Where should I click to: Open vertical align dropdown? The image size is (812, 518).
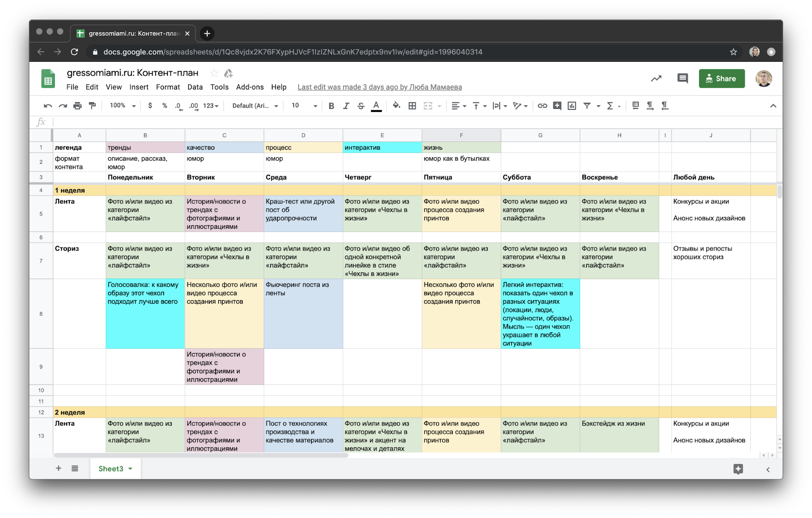tap(479, 106)
